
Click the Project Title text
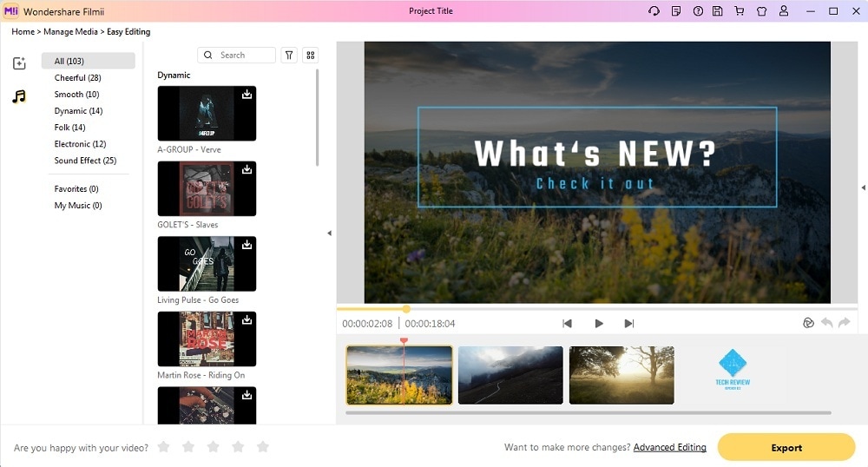click(431, 11)
